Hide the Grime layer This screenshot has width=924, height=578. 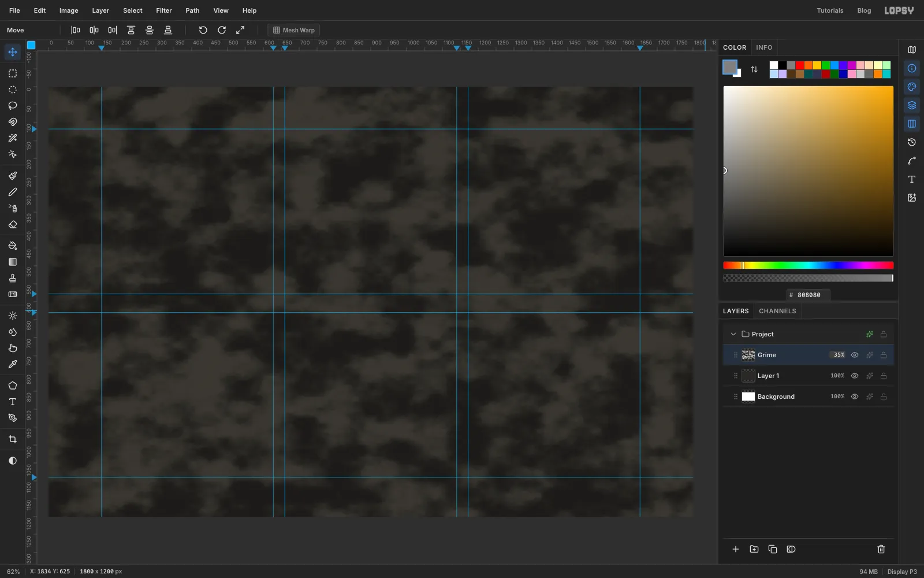(x=855, y=355)
